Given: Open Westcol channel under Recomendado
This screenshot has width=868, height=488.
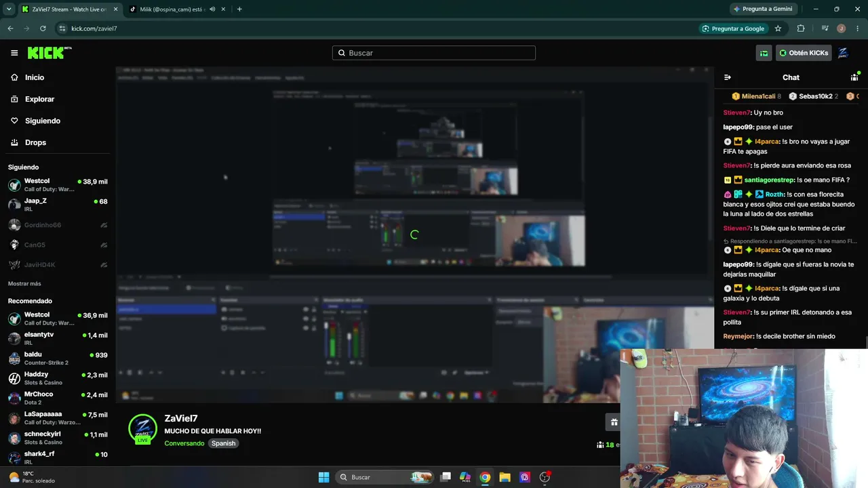Looking at the screenshot, I should click(x=58, y=319).
